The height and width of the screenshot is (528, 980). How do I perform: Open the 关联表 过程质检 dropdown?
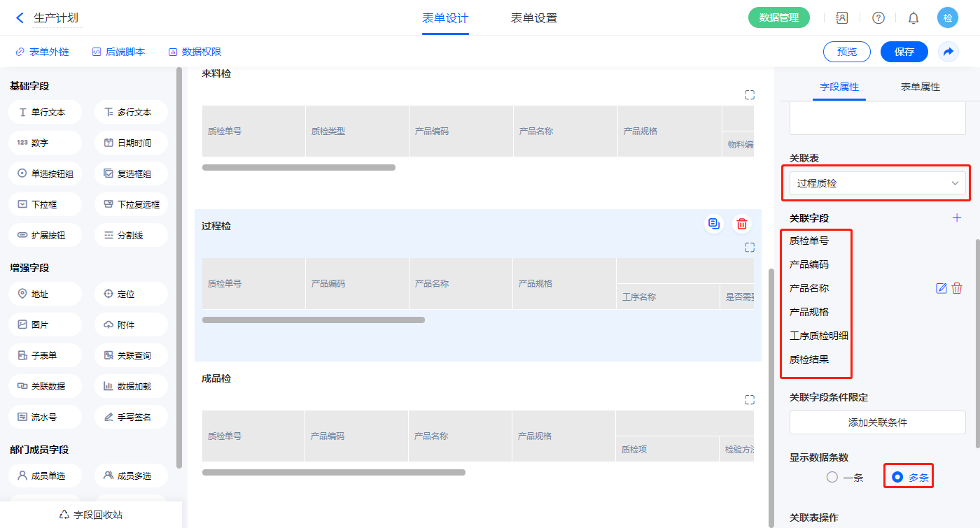point(877,183)
